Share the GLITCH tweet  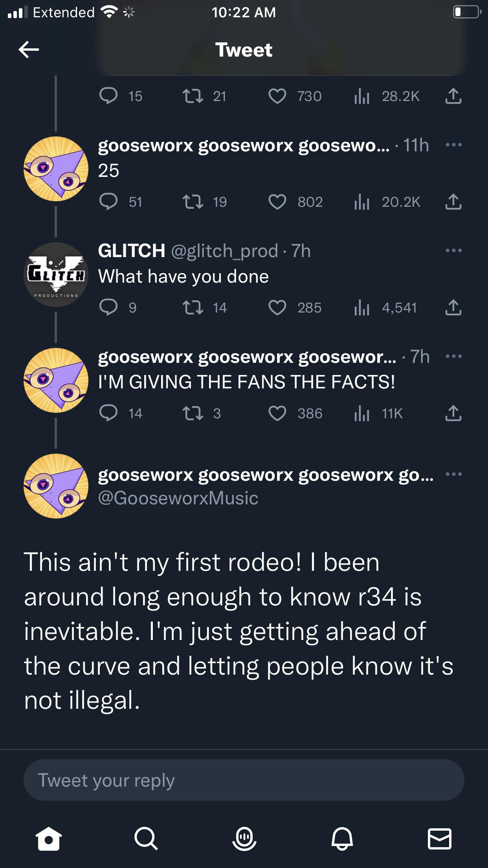click(x=453, y=307)
